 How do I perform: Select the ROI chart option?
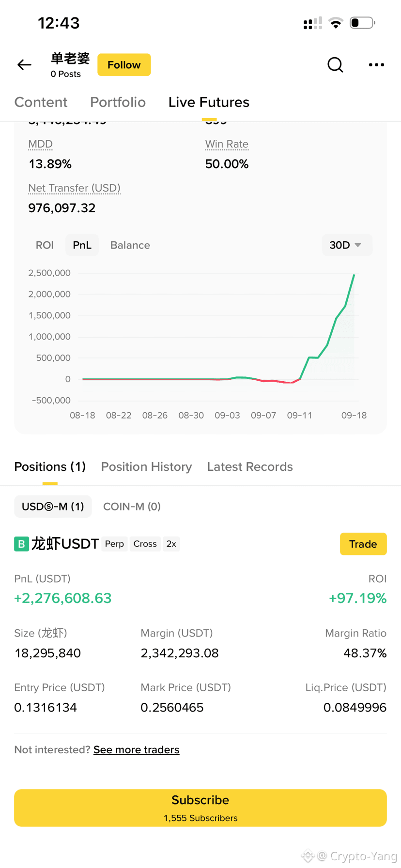tap(45, 245)
